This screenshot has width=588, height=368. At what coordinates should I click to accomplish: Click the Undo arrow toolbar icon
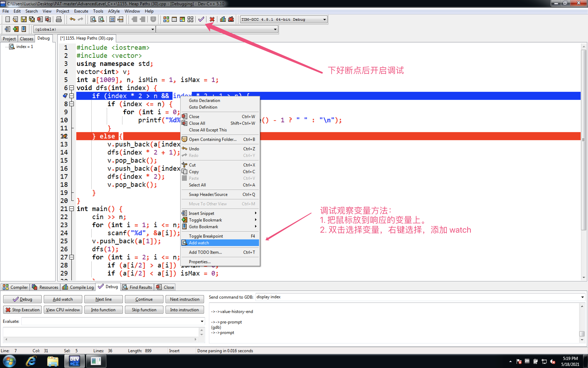pos(72,19)
